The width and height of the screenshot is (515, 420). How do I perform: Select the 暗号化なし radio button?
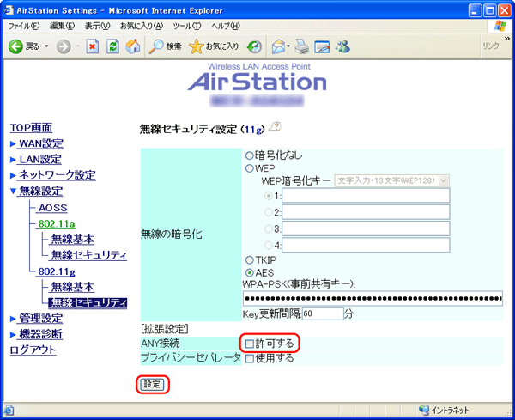(250, 155)
